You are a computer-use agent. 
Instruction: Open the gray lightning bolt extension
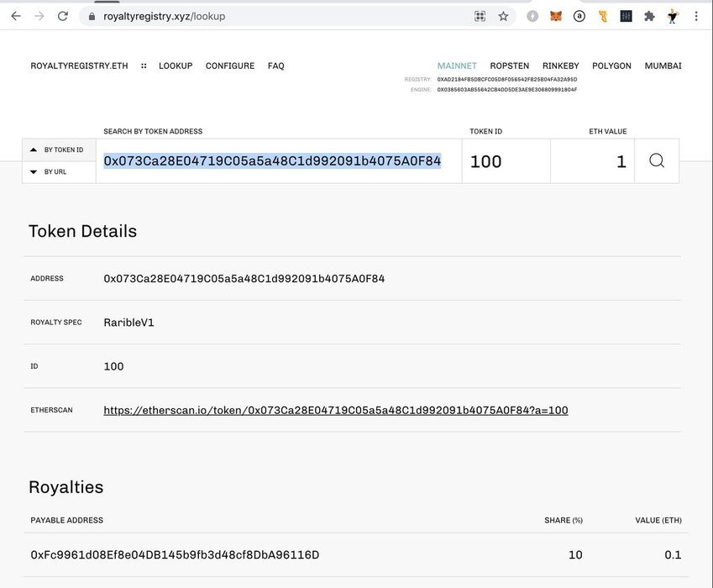click(x=532, y=16)
